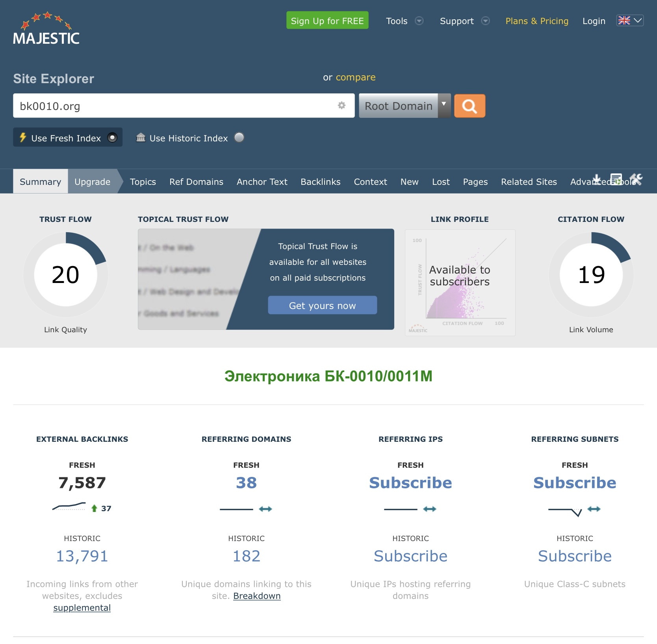Open the Anchor Text tab

pyautogui.click(x=262, y=182)
